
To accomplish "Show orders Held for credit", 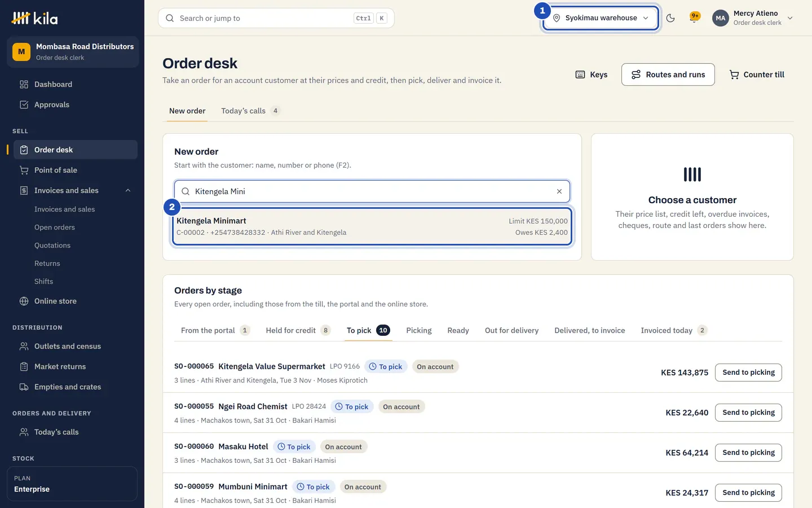I will (x=298, y=330).
